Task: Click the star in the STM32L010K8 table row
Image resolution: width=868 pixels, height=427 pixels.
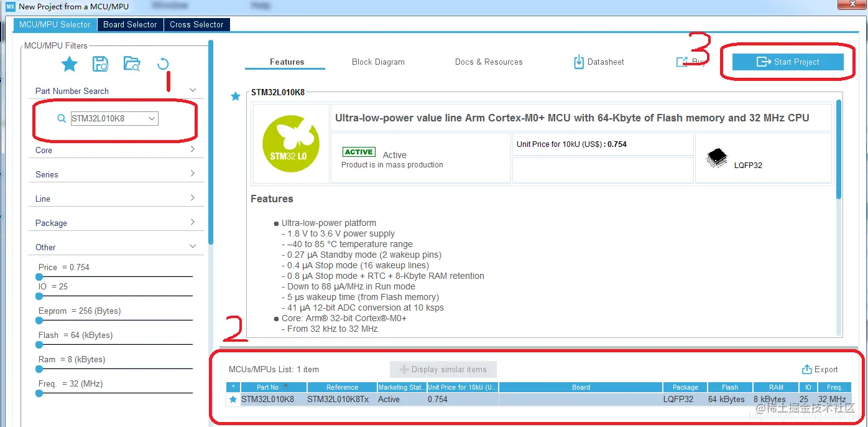Action: point(233,399)
